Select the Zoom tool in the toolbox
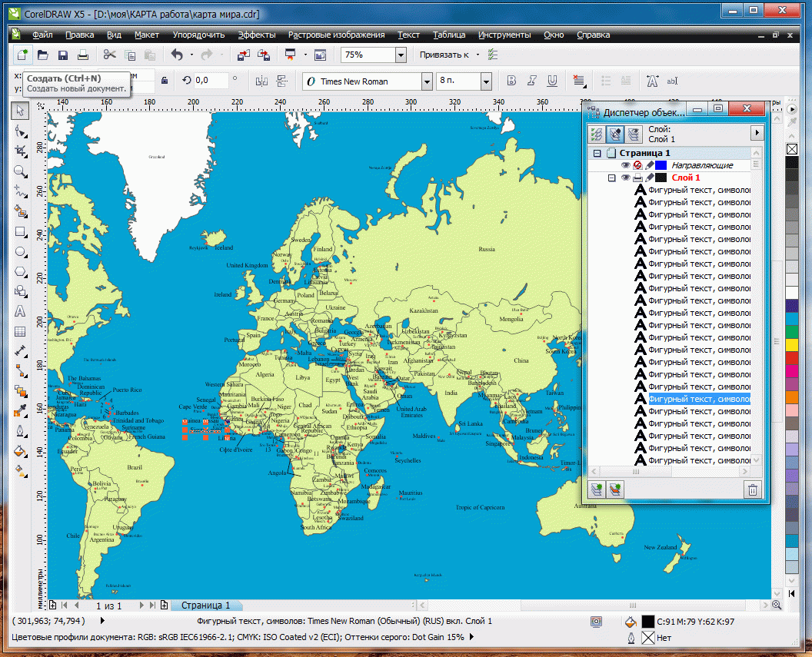The height and width of the screenshot is (657, 812). click(x=21, y=171)
